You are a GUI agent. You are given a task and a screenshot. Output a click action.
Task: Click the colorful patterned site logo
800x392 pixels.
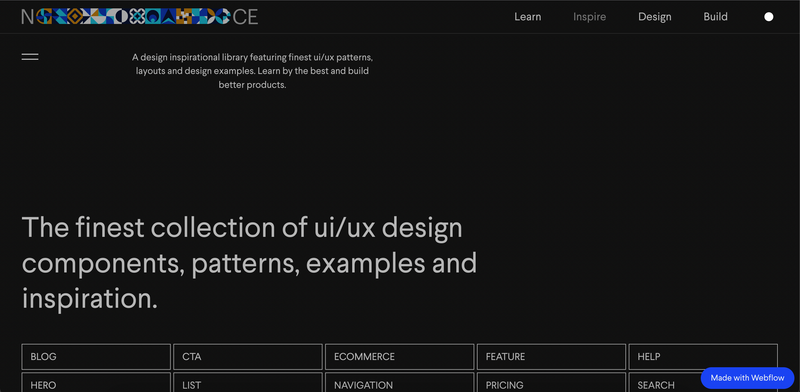(139, 17)
